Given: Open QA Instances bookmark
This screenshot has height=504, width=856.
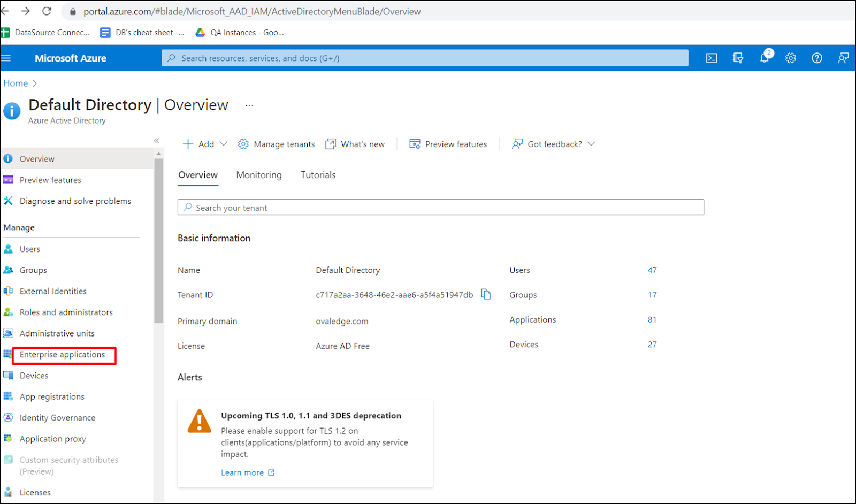Looking at the screenshot, I should click(x=240, y=33).
